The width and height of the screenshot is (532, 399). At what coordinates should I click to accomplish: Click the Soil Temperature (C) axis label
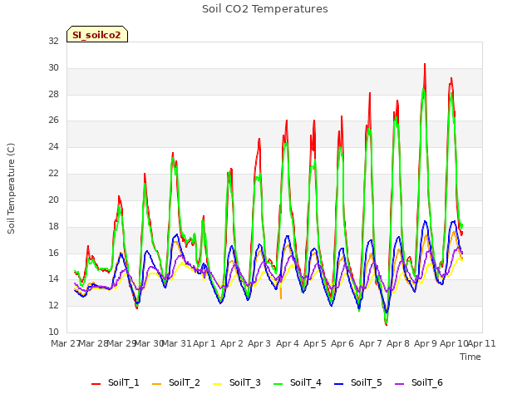coord(11,189)
